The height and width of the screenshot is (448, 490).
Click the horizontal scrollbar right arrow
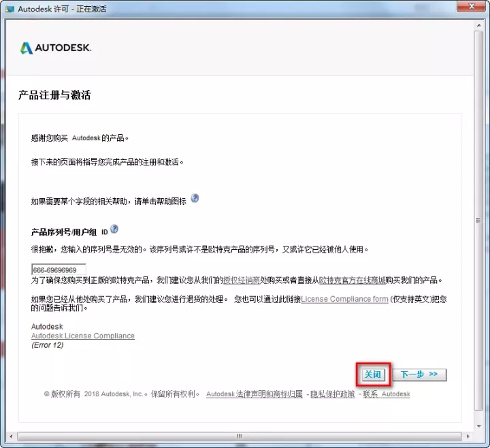(x=469, y=436)
